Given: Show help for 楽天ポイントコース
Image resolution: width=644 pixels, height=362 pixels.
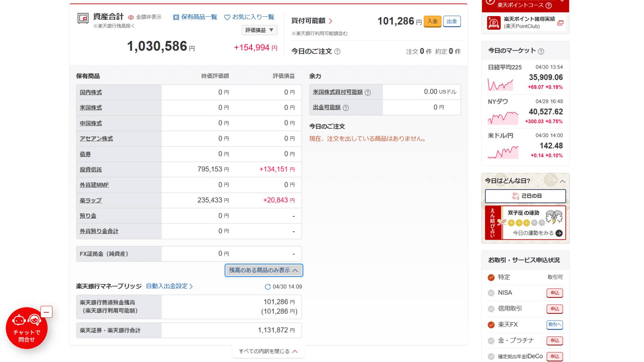Looking at the screenshot, I should [549, 5].
